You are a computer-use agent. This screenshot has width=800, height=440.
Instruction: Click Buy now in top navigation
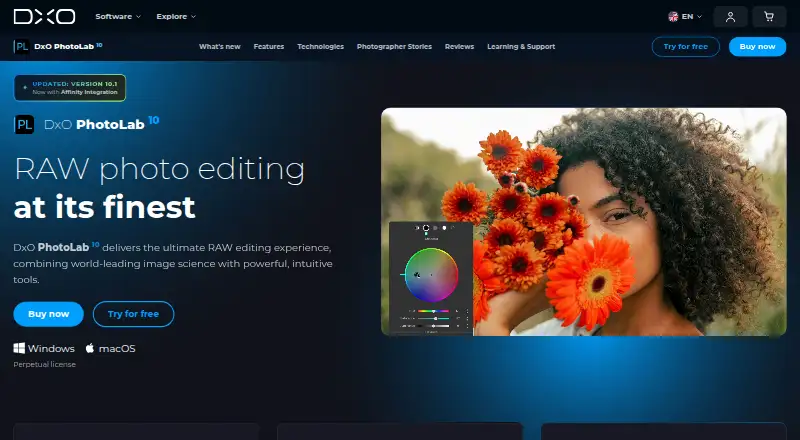[x=757, y=46]
